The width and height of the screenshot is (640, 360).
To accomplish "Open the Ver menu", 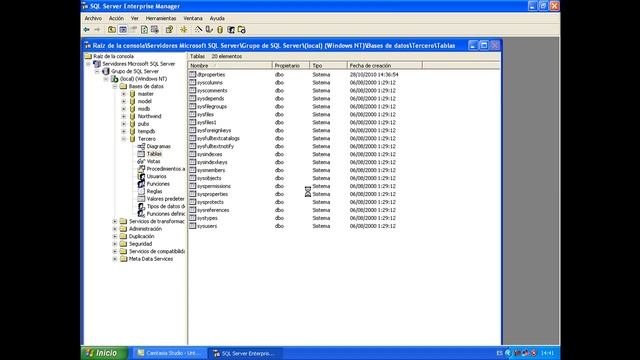I will point(135,18).
